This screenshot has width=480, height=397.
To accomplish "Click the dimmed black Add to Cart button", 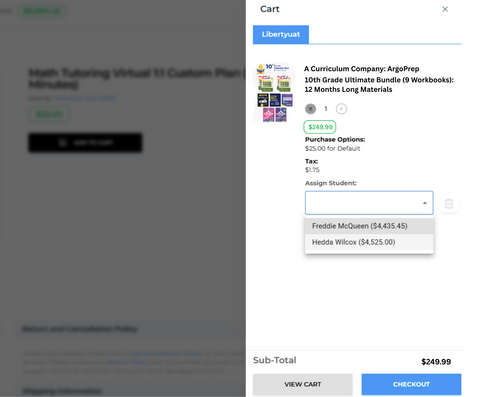I will [85, 143].
